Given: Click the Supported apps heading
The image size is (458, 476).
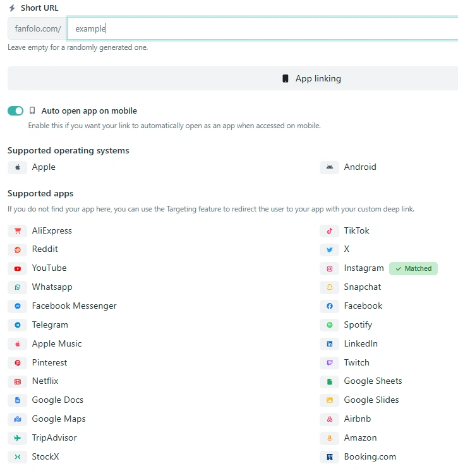Looking at the screenshot, I should [40, 194].
